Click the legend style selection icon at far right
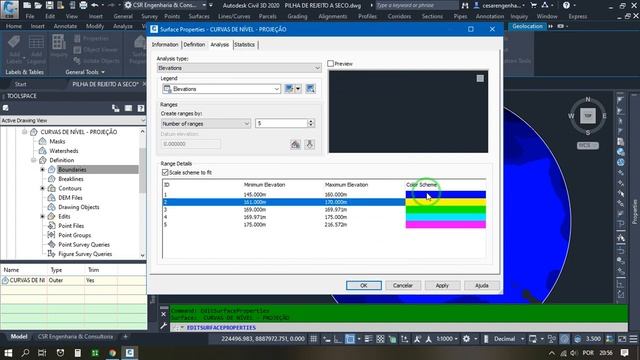This screenshot has width=640, height=360. point(310,89)
